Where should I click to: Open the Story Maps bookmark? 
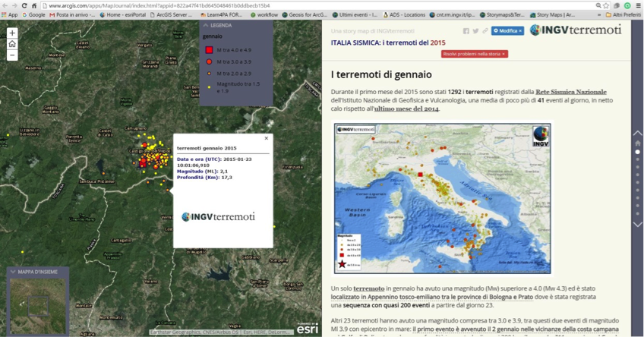(552, 14)
